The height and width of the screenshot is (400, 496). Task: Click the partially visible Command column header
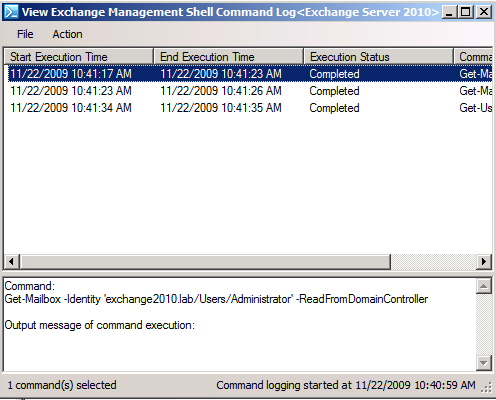pos(473,57)
